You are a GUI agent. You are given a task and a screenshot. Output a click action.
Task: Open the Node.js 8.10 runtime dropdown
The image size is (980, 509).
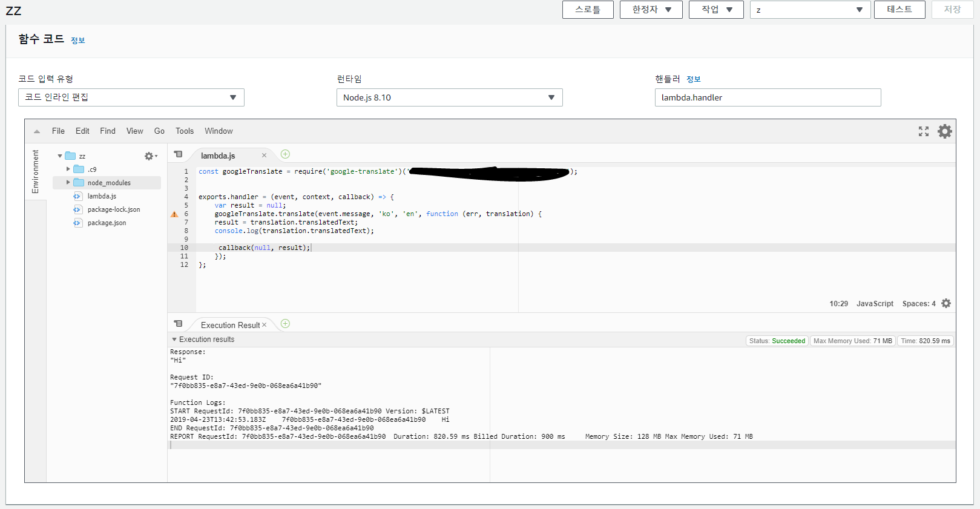tap(450, 97)
